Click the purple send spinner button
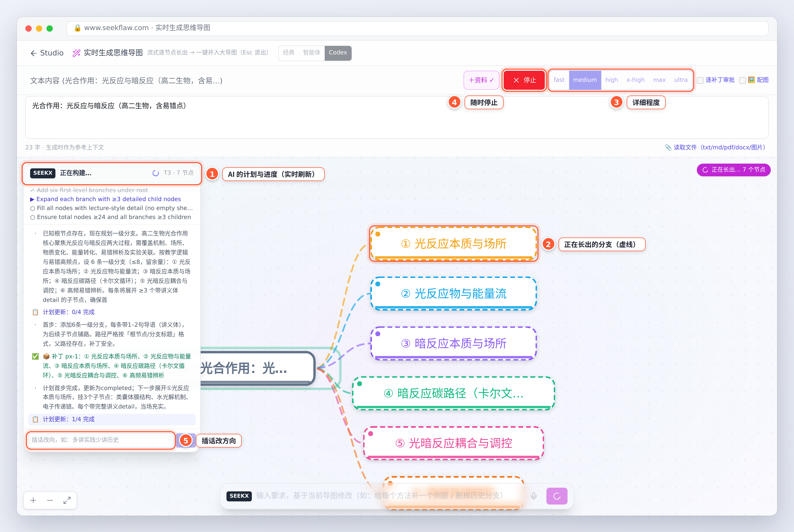The image size is (794, 532). pyautogui.click(x=556, y=496)
